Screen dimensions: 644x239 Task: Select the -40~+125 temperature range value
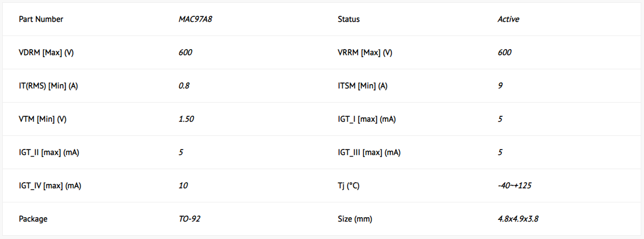click(514, 186)
